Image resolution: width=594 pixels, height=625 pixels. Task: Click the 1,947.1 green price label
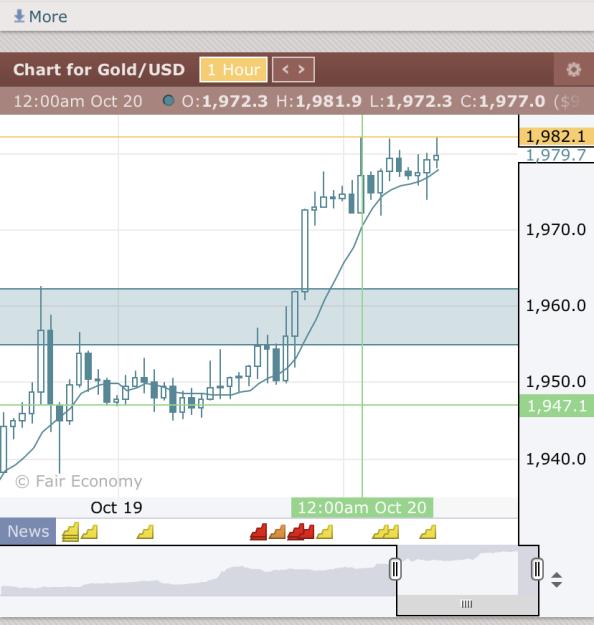[557, 406]
